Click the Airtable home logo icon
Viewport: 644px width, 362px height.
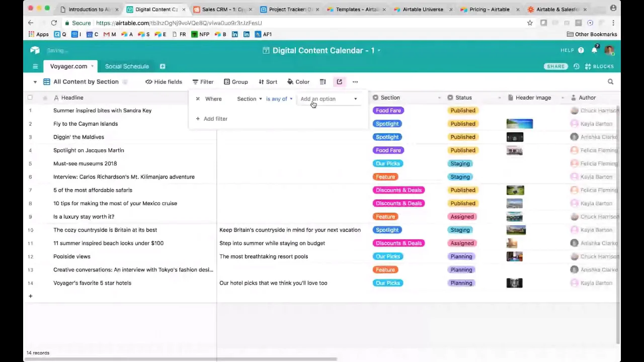point(35,50)
